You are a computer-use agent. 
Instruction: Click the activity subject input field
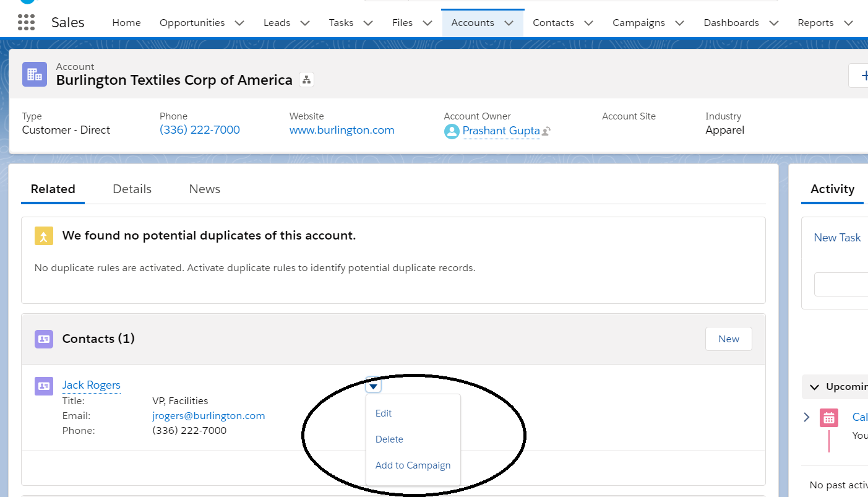pos(841,285)
